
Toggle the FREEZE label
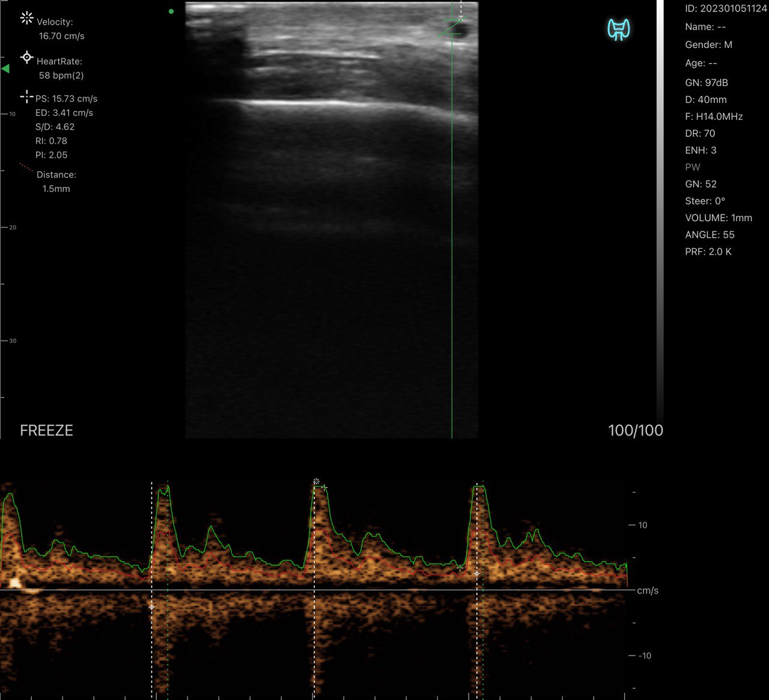(x=46, y=430)
